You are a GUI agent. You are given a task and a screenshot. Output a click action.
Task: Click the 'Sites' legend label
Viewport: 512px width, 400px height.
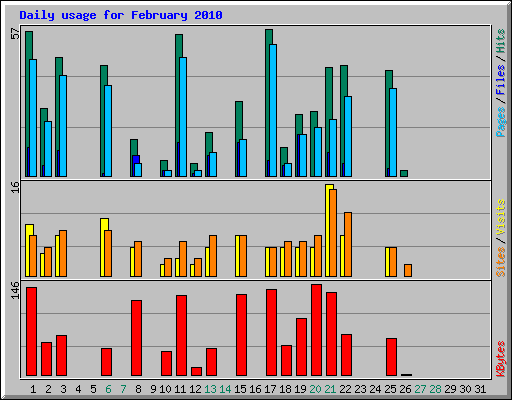pyautogui.click(x=500, y=262)
